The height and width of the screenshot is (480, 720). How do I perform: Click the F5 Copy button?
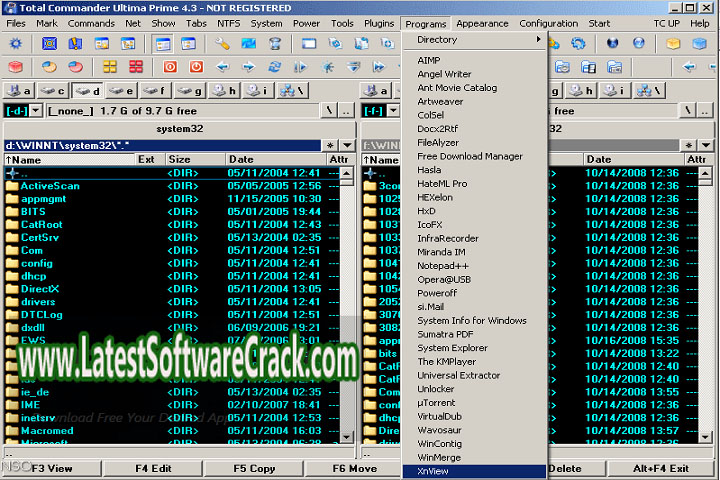point(254,469)
